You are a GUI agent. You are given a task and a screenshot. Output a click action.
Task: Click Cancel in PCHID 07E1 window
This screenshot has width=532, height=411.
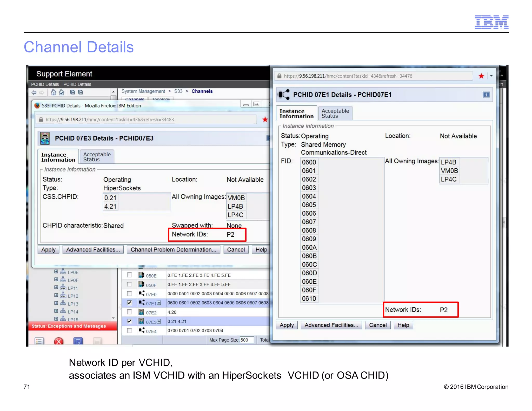pos(378,325)
